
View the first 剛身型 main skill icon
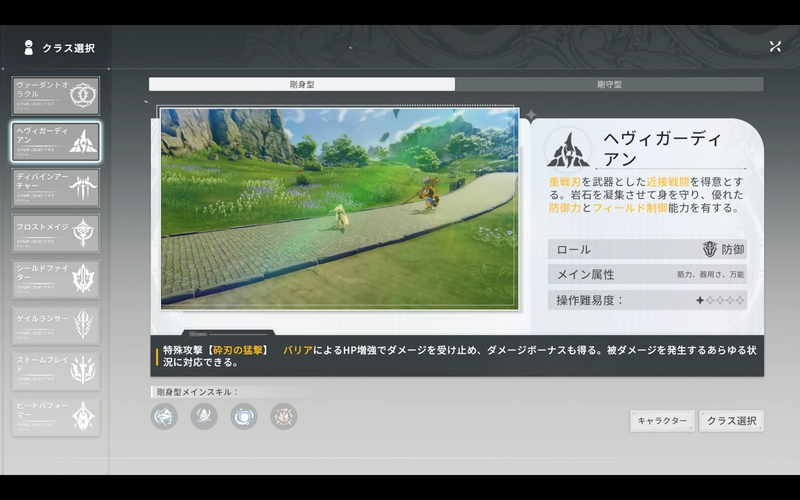164,416
